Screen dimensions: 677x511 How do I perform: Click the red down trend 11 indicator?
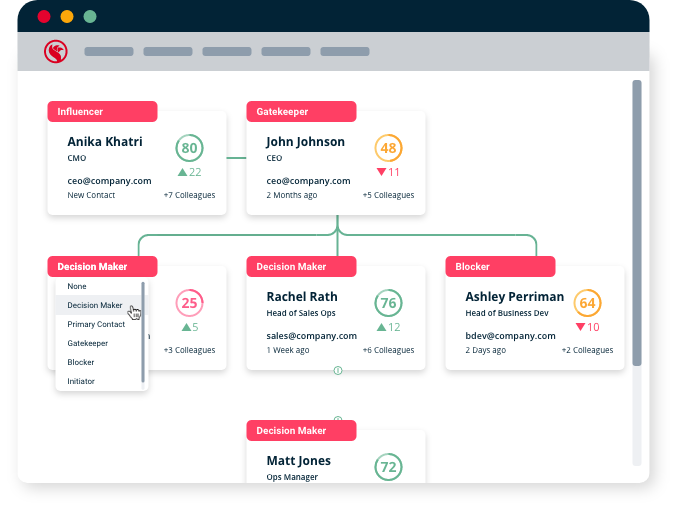pyautogui.click(x=388, y=172)
